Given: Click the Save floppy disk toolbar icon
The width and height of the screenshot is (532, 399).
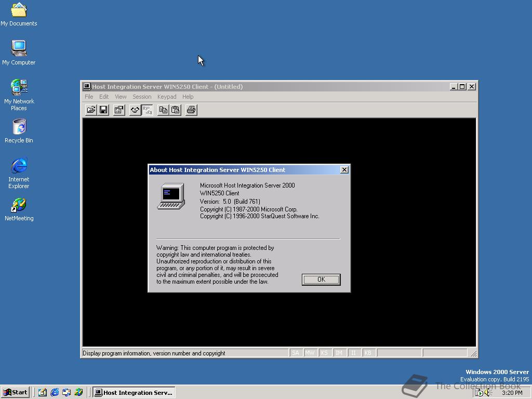Looking at the screenshot, I should [x=103, y=110].
